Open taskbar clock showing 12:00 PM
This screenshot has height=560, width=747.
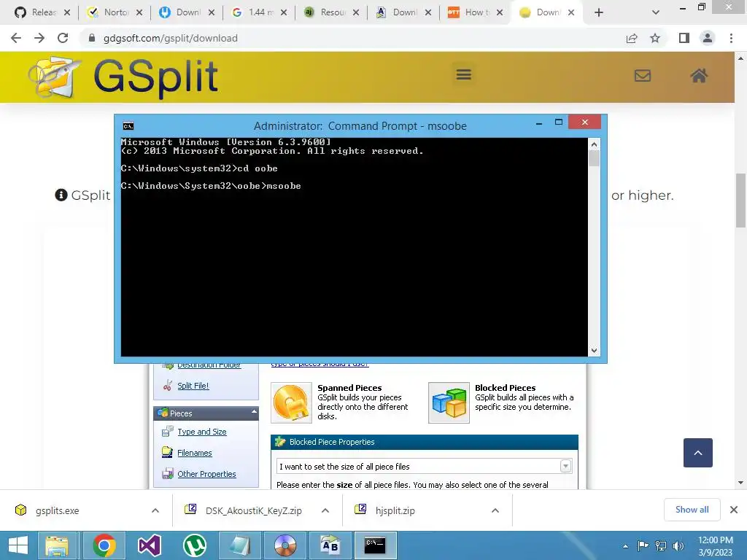click(x=715, y=546)
